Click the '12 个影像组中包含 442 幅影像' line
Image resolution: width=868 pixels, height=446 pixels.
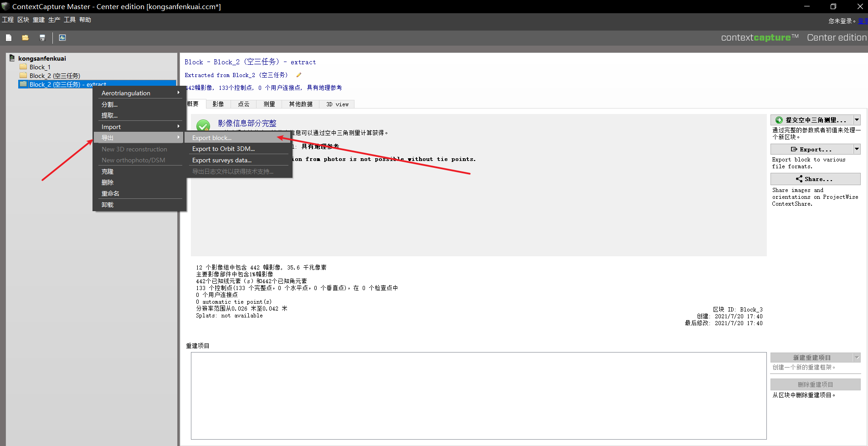pyautogui.click(x=261, y=268)
